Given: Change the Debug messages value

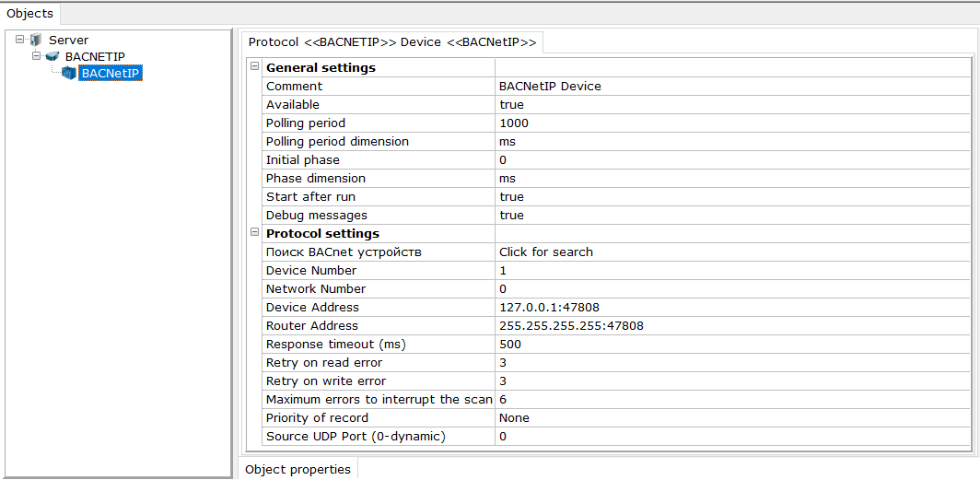Looking at the screenshot, I should click(x=732, y=216).
